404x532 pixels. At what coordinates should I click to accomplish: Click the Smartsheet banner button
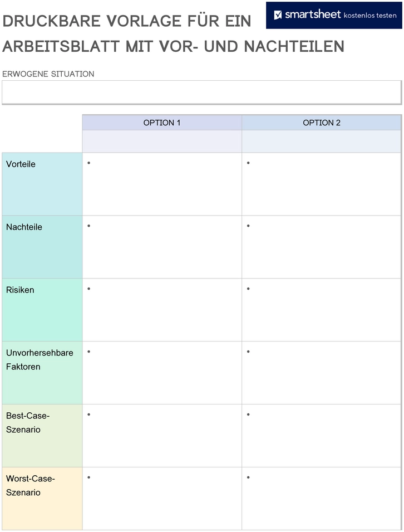tap(334, 15)
